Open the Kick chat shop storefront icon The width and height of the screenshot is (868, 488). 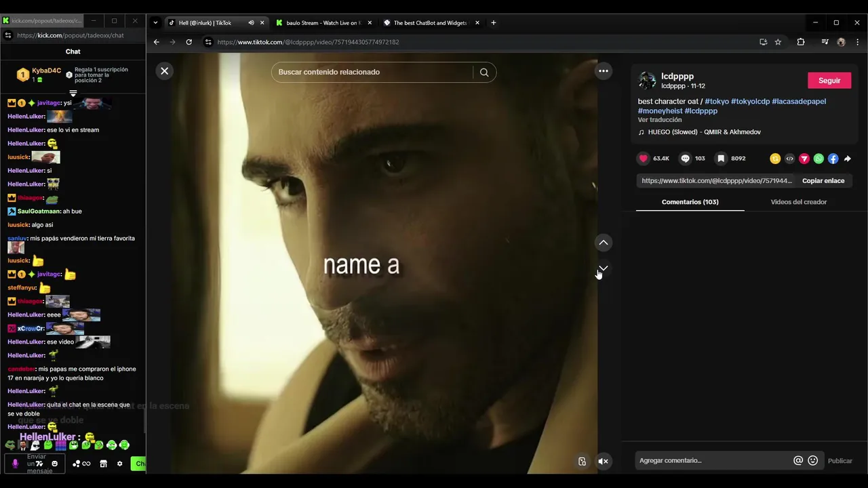pos(103,464)
